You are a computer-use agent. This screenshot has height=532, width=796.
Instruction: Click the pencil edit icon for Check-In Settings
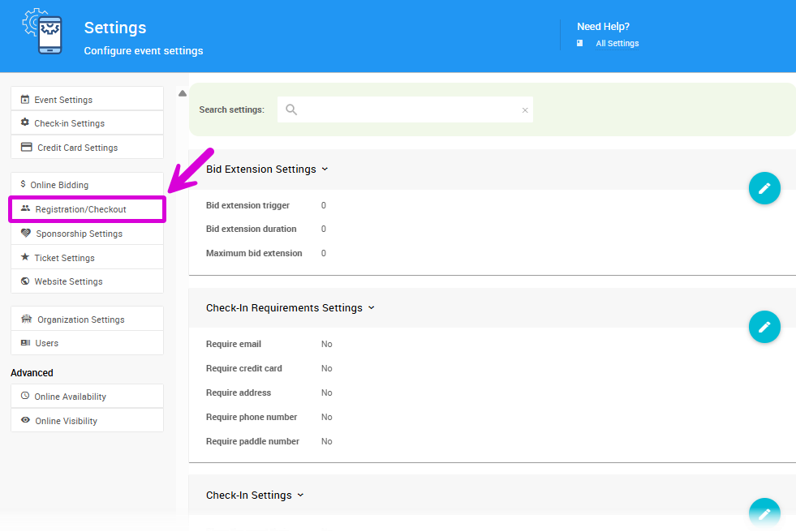pyautogui.click(x=764, y=513)
